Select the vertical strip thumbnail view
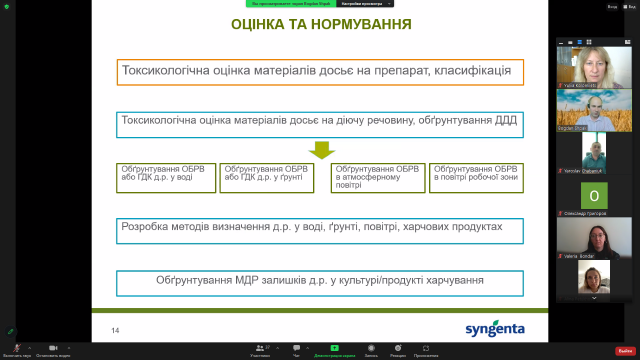 pos(580,42)
